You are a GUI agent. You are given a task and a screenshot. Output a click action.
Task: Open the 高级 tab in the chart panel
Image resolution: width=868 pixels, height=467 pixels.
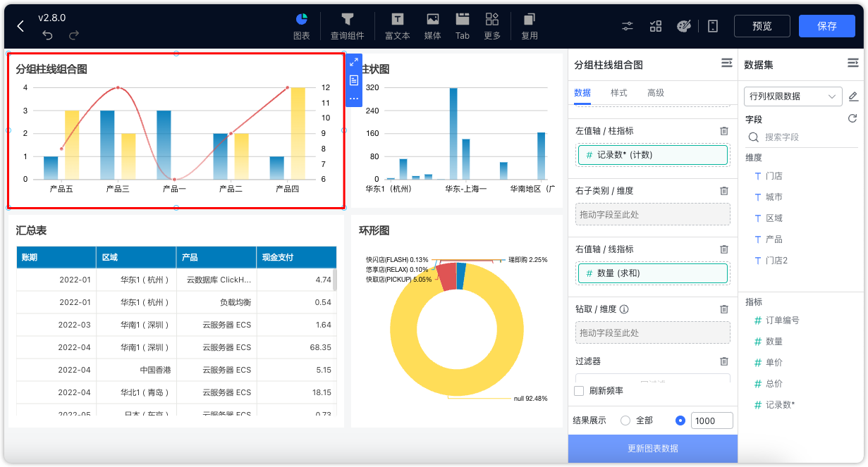(x=656, y=92)
